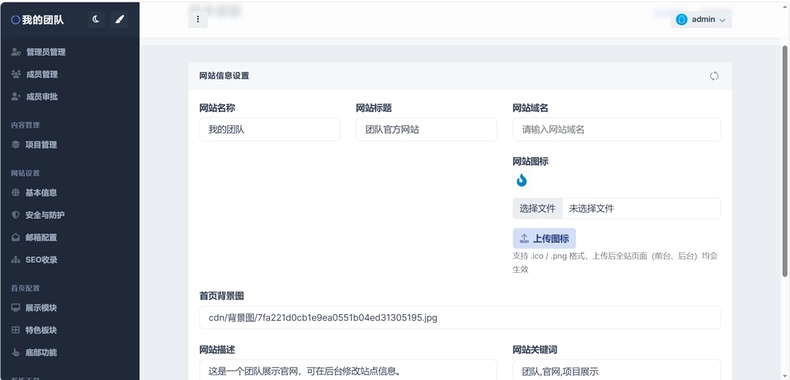Click the 网站描述 text field
790x380 pixels.
coord(348,370)
